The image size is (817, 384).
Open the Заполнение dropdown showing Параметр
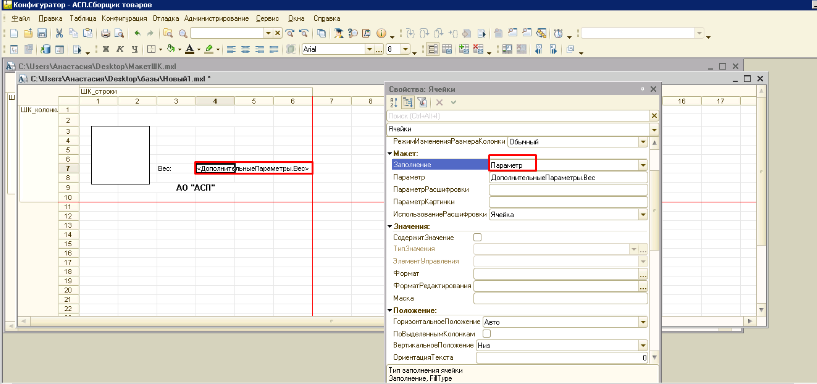(x=643, y=165)
